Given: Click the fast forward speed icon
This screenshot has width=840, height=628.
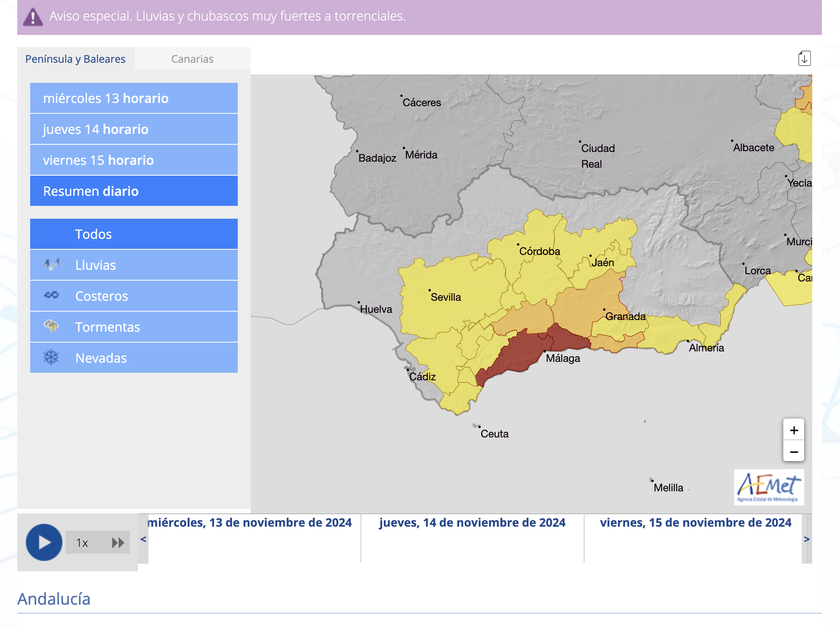Looking at the screenshot, I should pyautogui.click(x=117, y=543).
